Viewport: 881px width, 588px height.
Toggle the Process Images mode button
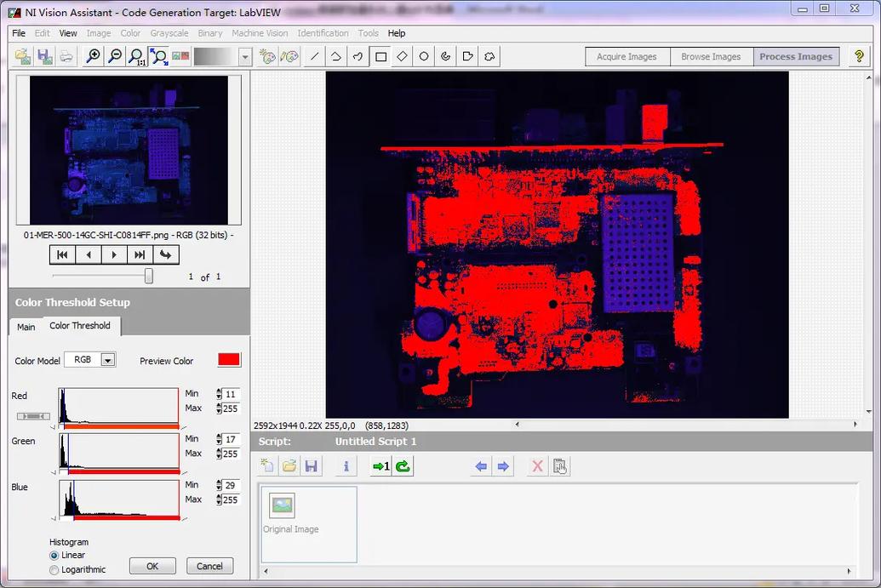[796, 57]
